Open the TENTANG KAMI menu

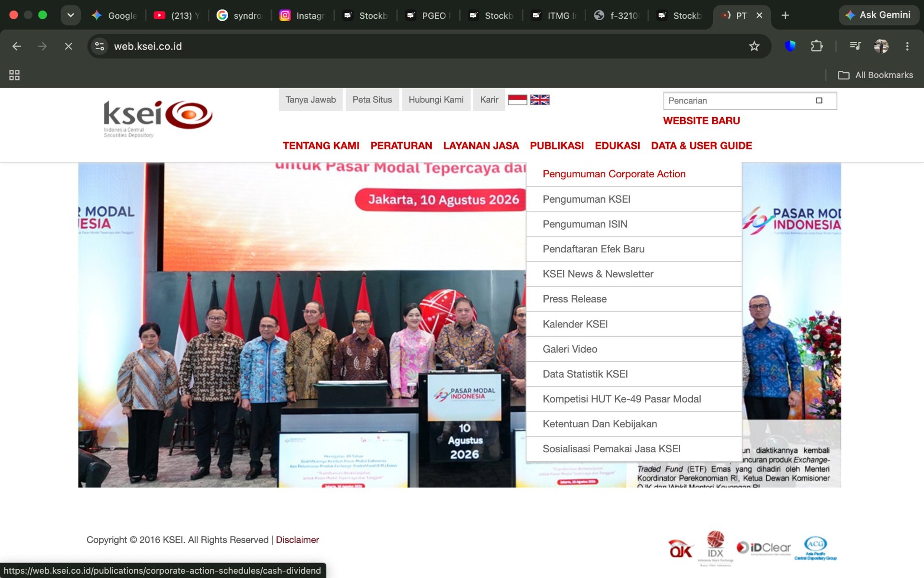[x=321, y=146]
